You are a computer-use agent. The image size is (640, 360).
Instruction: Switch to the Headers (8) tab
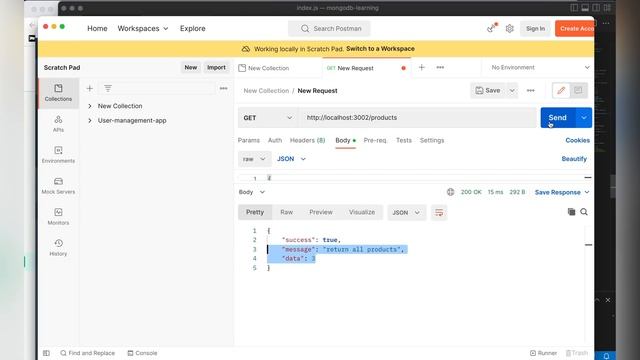click(x=307, y=140)
